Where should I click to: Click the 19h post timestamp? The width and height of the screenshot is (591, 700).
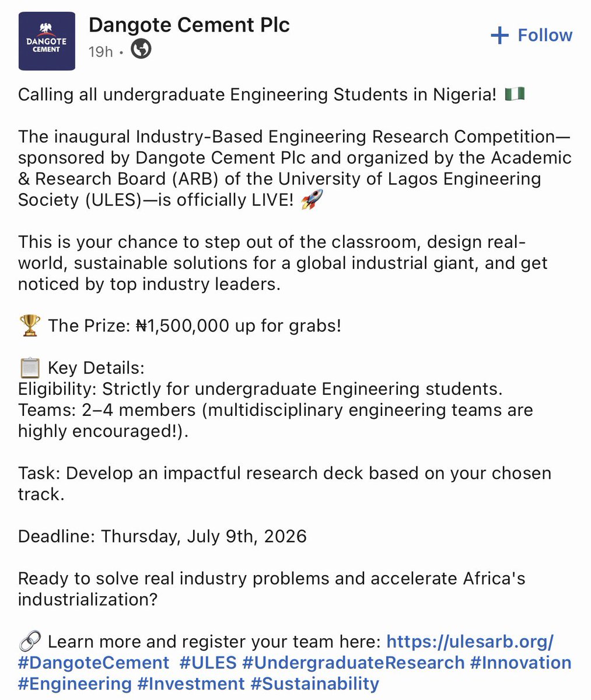101,51
